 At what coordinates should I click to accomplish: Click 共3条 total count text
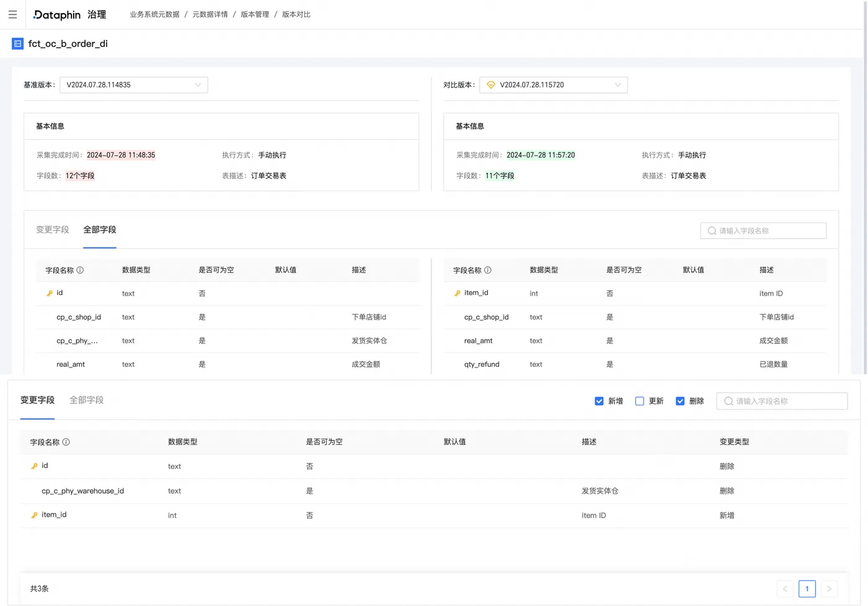[x=40, y=589]
